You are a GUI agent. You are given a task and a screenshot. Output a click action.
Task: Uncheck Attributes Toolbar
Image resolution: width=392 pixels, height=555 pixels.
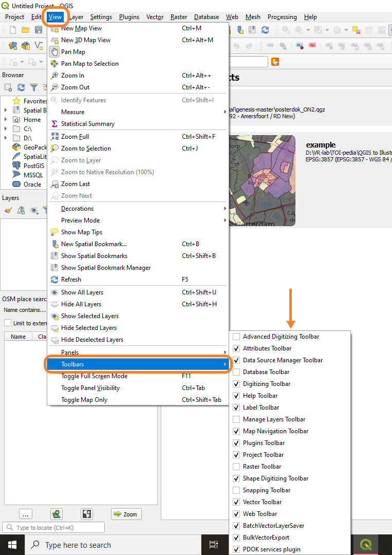(236, 348)
